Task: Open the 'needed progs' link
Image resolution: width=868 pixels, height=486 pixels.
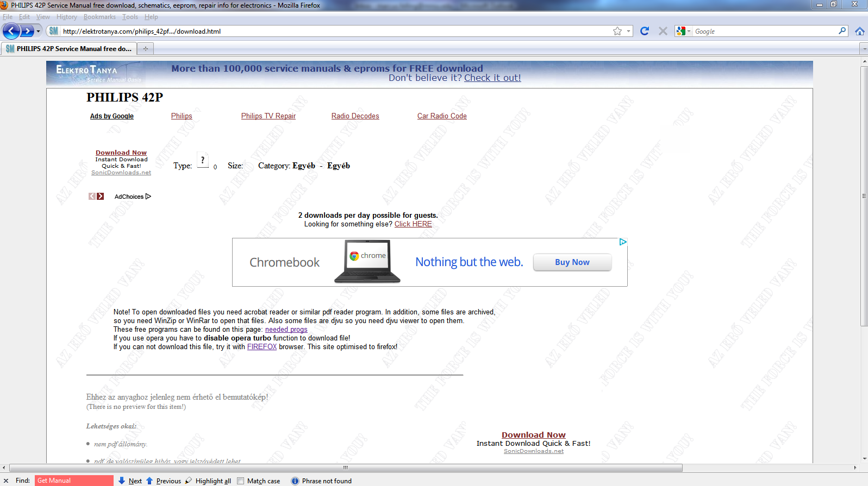Action: (286, 330)
